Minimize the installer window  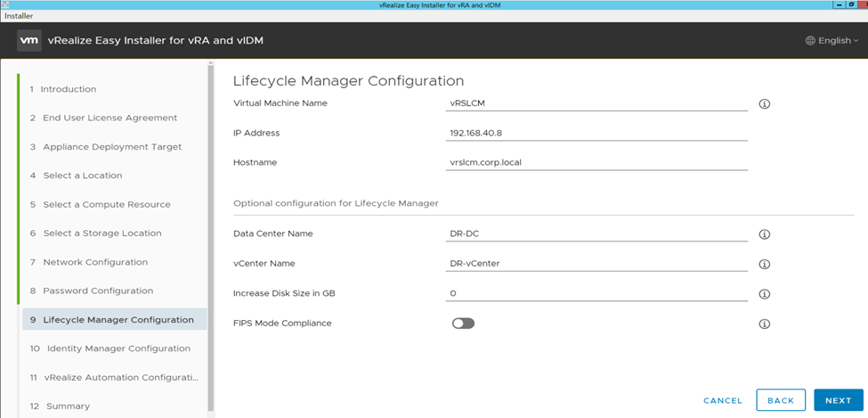coord(840,4)
